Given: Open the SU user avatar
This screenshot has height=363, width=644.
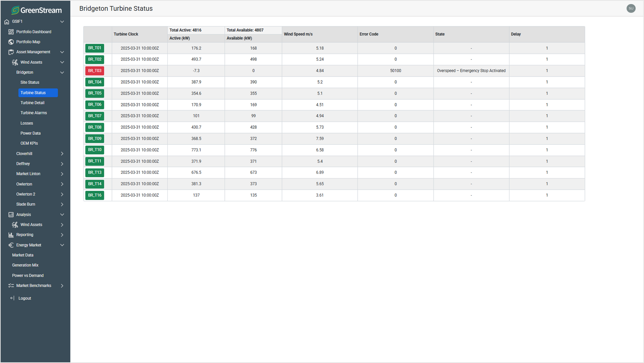Looking at the screenshot, I should 631,8.
